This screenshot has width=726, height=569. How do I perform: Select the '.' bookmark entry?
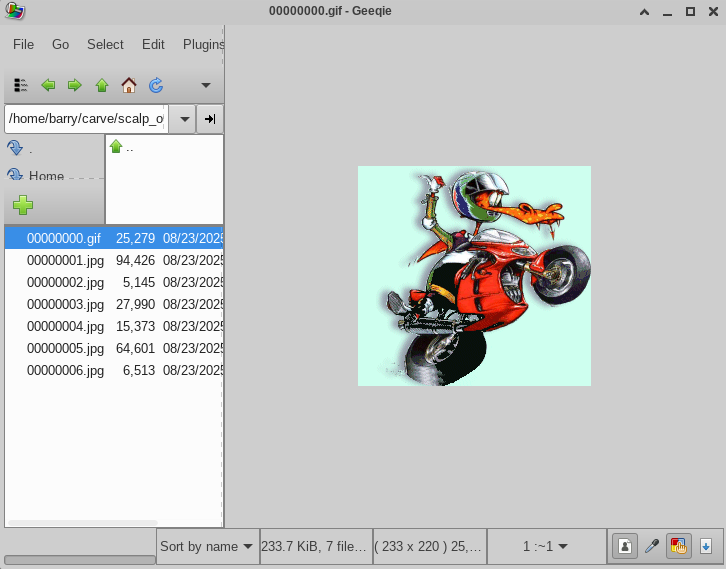54,148
